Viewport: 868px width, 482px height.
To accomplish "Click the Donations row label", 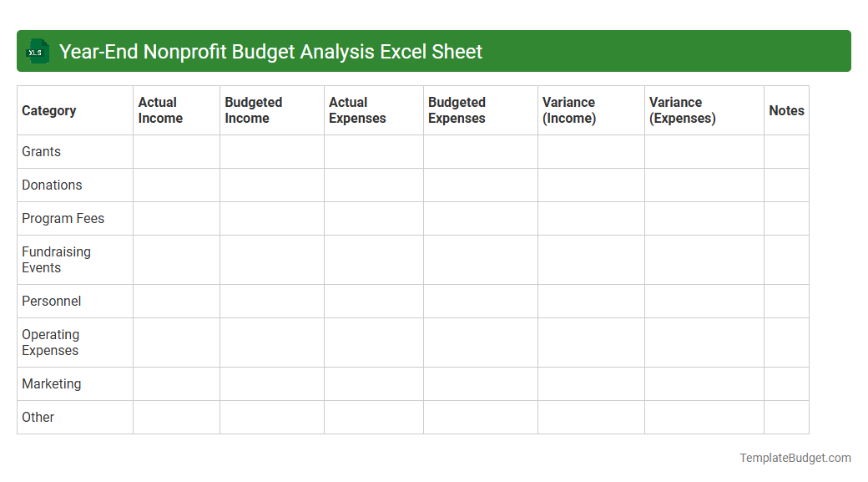I will click(x=52, y=185).
